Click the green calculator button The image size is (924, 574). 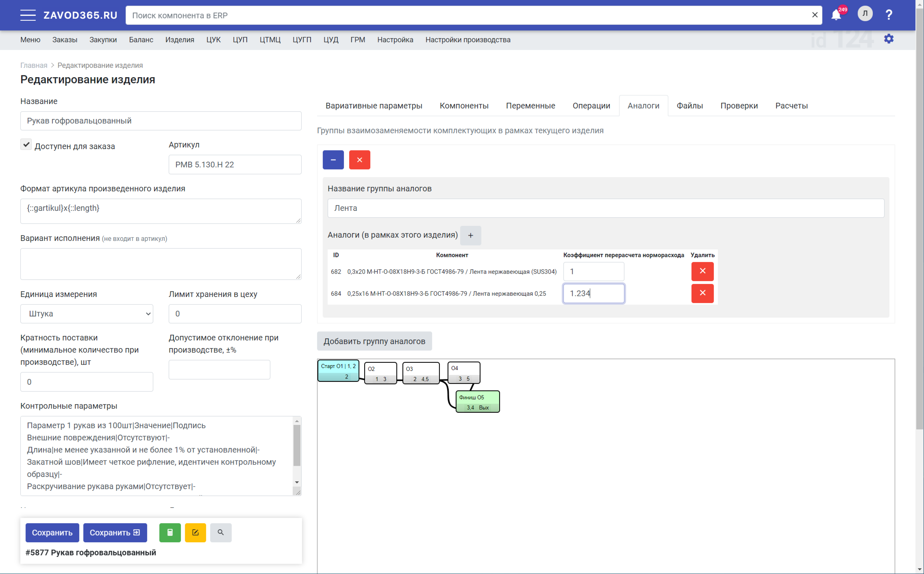click(x=170, y=532)
